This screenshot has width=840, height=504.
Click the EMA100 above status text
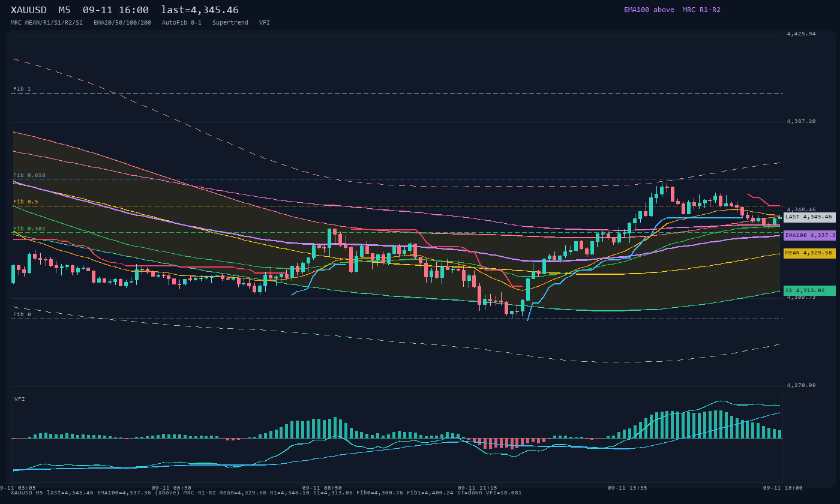click(649, 10)
